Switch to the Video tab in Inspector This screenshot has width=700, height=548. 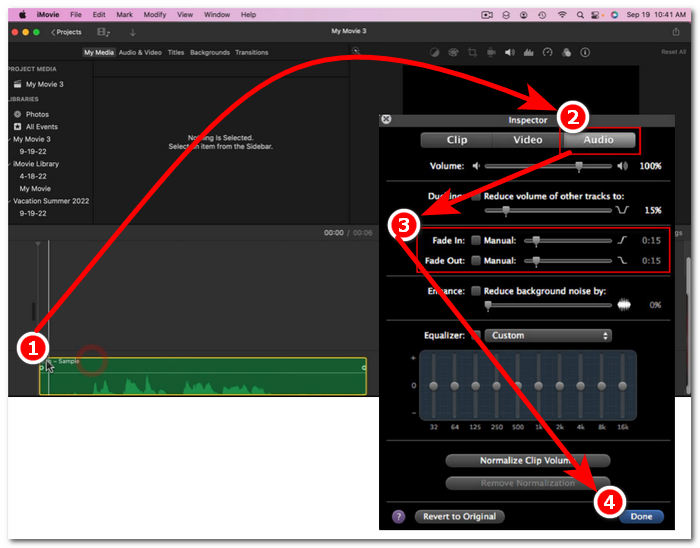(x=527, y=140)
